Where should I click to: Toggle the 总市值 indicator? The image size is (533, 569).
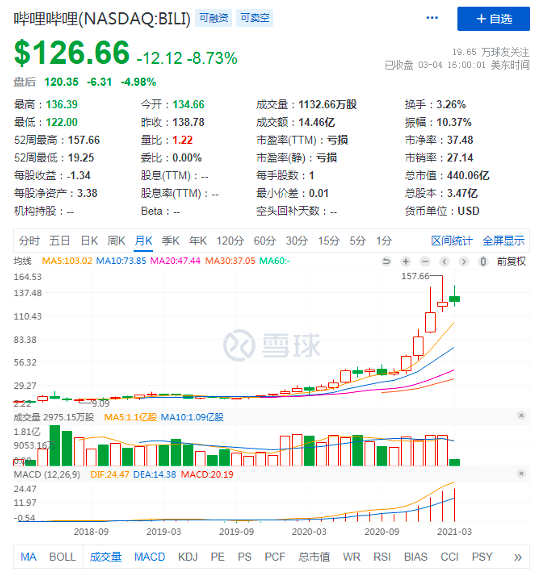pos(314,557)
